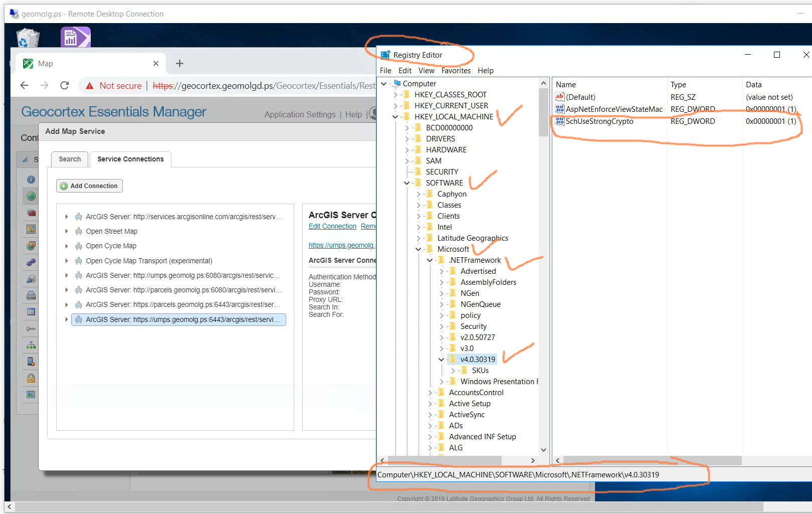Click the browser back arrow
The image size is (812, 514).
tap(24, 86)
